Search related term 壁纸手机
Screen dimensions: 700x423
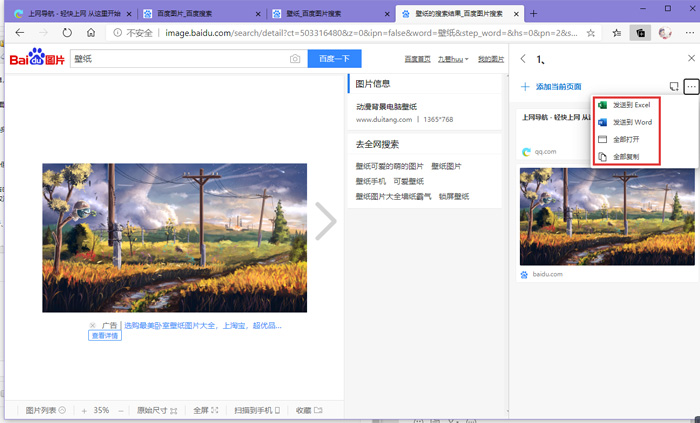click(371, 182)
